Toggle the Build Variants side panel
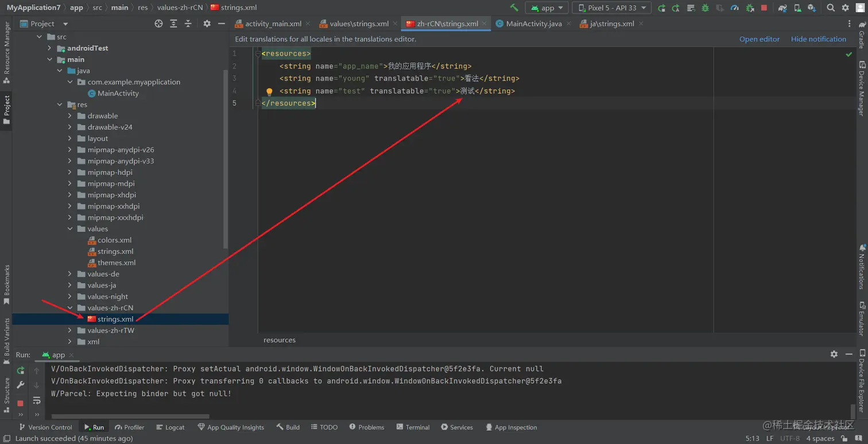The width and height of the screenshot is (868, 444). [x=6, y=341]
